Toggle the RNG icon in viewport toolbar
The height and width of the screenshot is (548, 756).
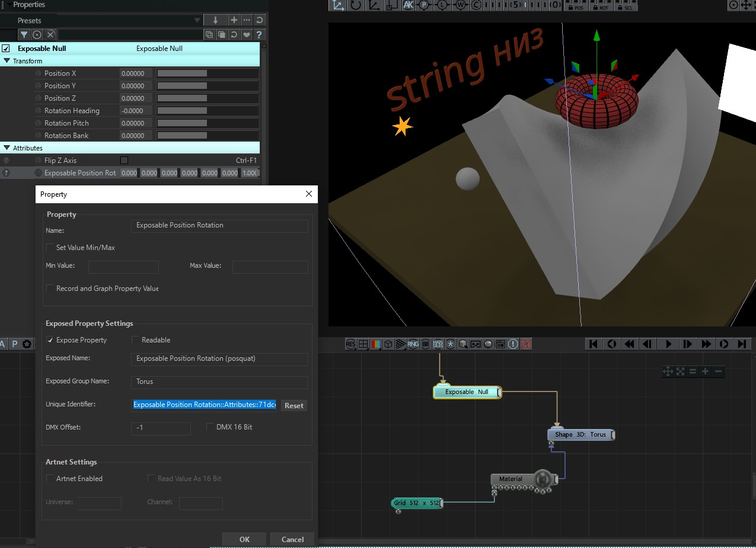[413, 344]
